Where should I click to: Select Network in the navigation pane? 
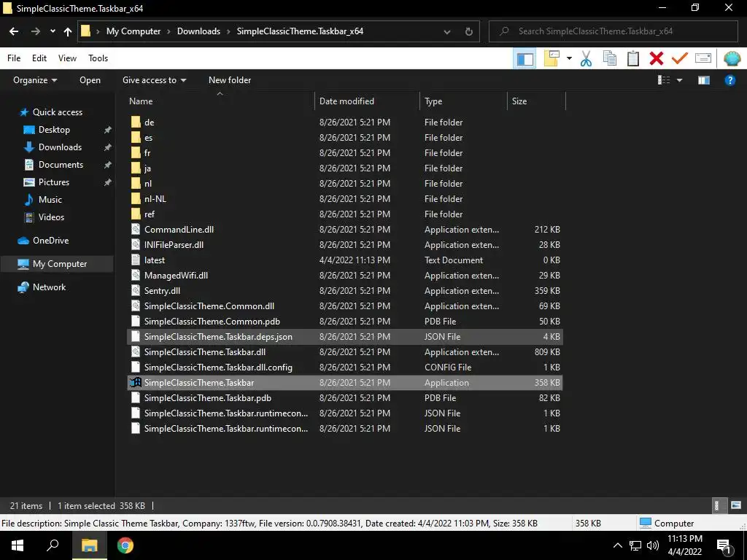pyautogui.click(x=49, y=287)
